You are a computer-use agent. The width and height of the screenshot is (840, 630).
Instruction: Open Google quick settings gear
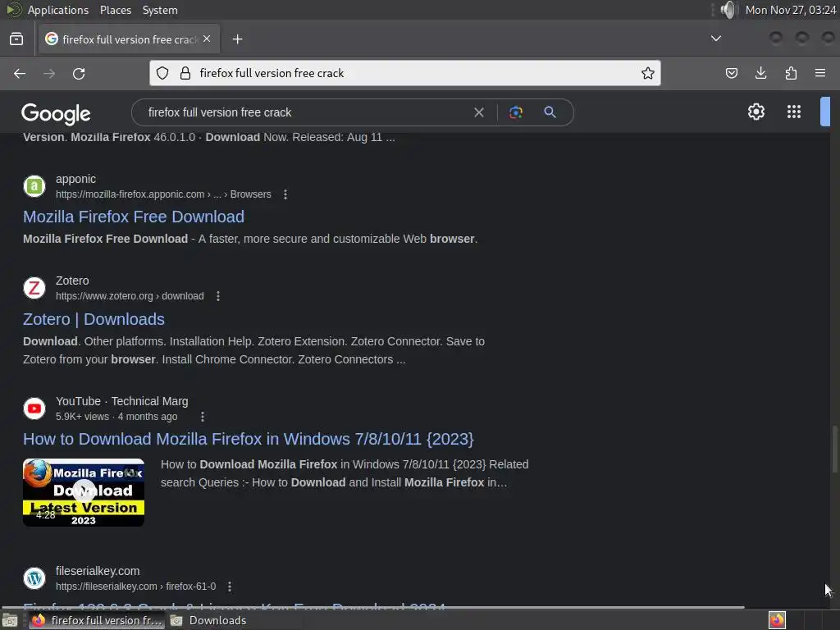[756, 112]
